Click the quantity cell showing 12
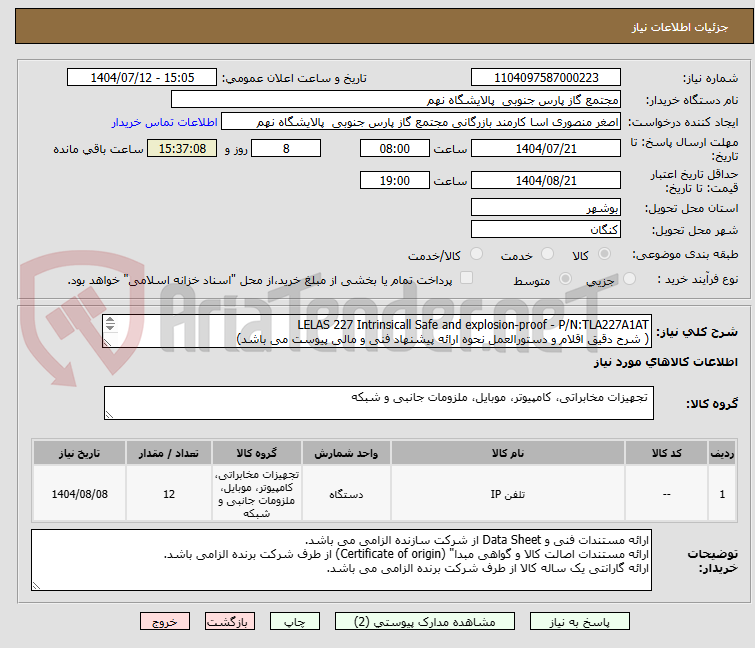755x648 pixels. pos(169,494)
